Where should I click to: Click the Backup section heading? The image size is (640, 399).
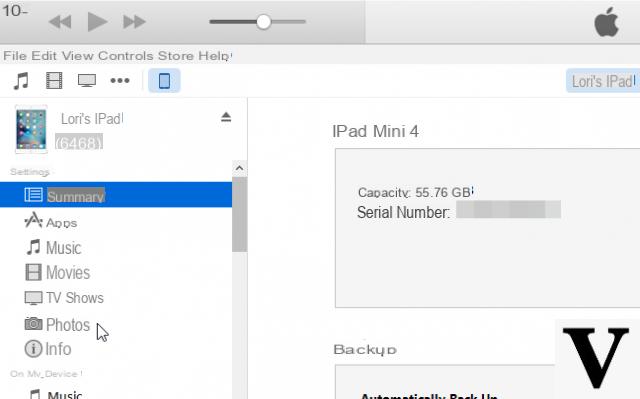pyautogui.click(x=365, y=350)
